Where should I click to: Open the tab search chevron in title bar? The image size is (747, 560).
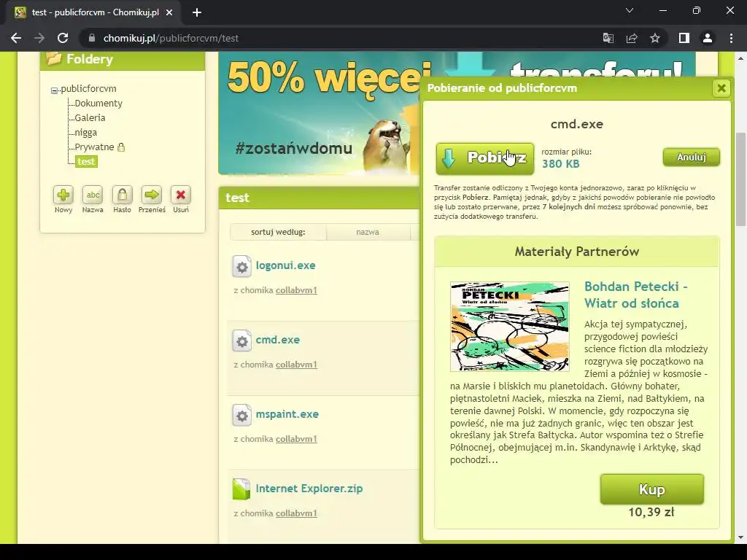[630, 10]
